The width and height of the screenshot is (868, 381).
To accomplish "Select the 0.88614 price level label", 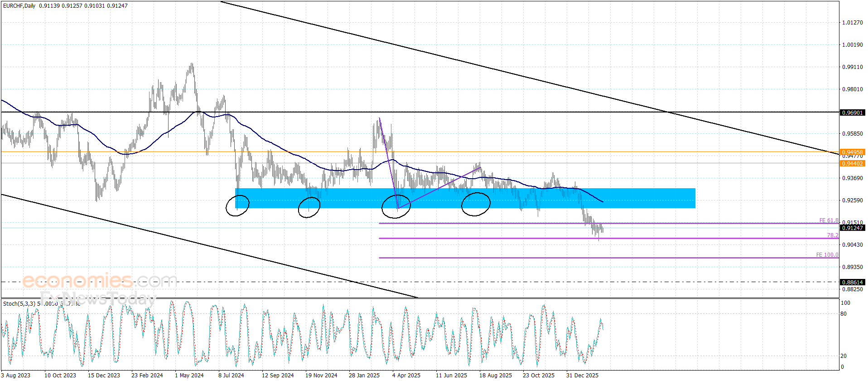I will (x=852, y=282).
